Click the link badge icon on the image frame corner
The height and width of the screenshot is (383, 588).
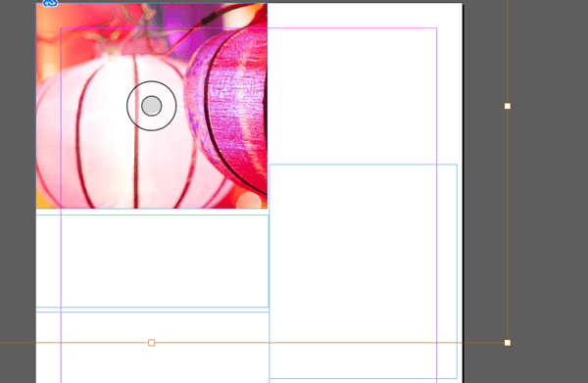click(50, 3)
